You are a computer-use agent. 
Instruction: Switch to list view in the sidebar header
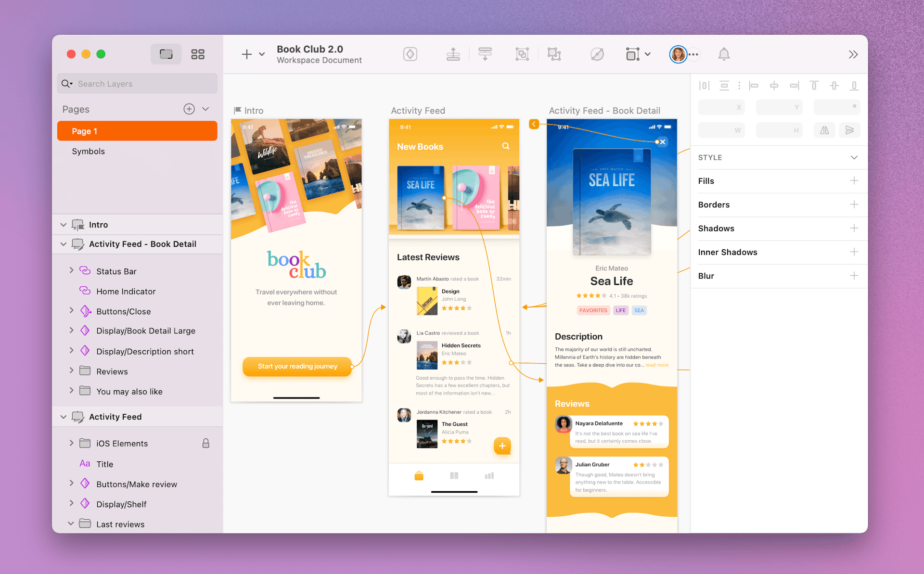tap(166, 54)
